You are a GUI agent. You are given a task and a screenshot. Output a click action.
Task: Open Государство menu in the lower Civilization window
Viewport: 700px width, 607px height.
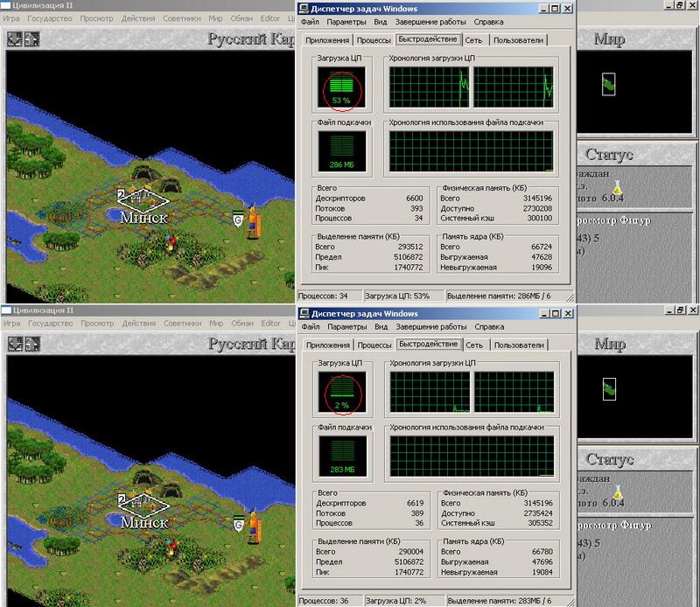click(50, 323)
